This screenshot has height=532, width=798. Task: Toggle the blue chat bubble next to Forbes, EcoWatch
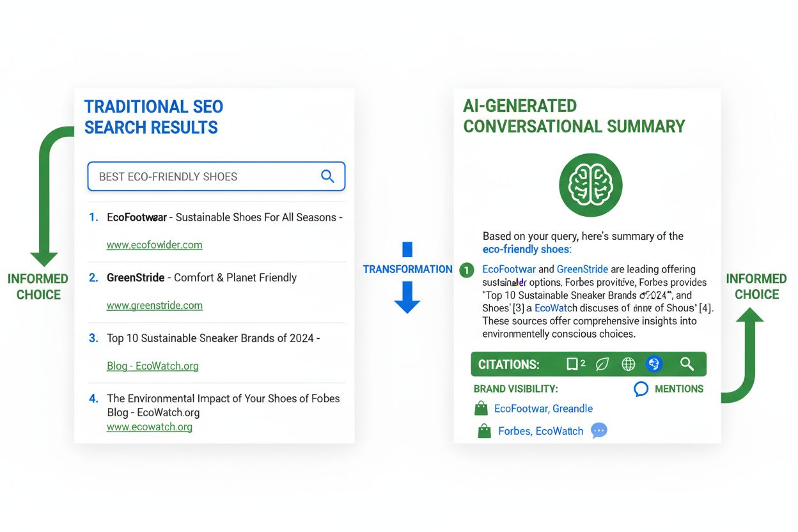pos(598,430)
